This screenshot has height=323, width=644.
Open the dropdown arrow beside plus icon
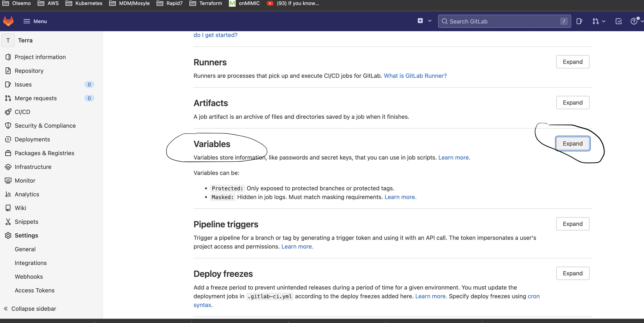430,21
